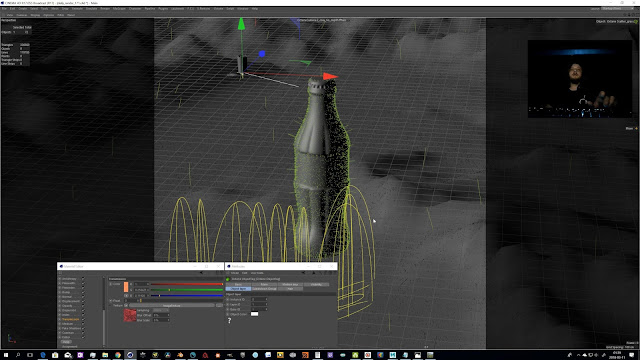
Task: Launch Chrome from the taskbar
Action: 118,355
